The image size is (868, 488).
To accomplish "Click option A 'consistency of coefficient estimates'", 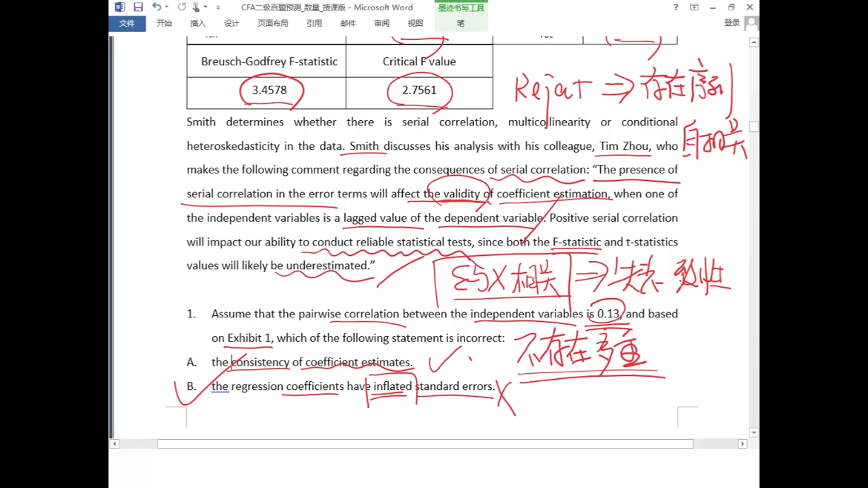I will coord(322,362).
